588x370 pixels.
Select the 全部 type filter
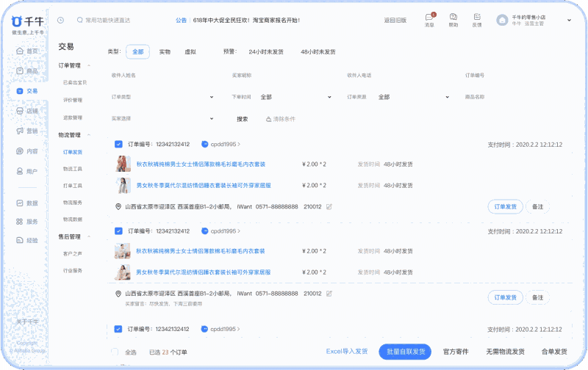pyautogui.click(x=138, y=51)
